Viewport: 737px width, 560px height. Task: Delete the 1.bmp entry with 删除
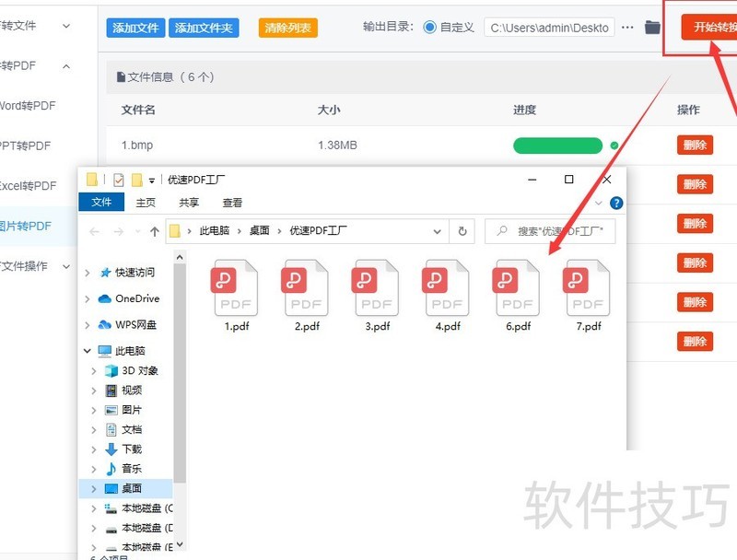click(x=695, y=146)
